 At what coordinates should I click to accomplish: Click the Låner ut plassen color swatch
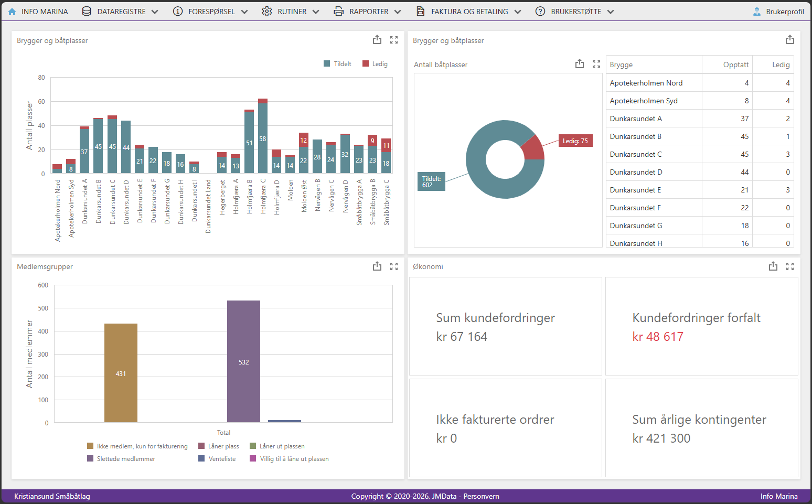pos(253,446)
